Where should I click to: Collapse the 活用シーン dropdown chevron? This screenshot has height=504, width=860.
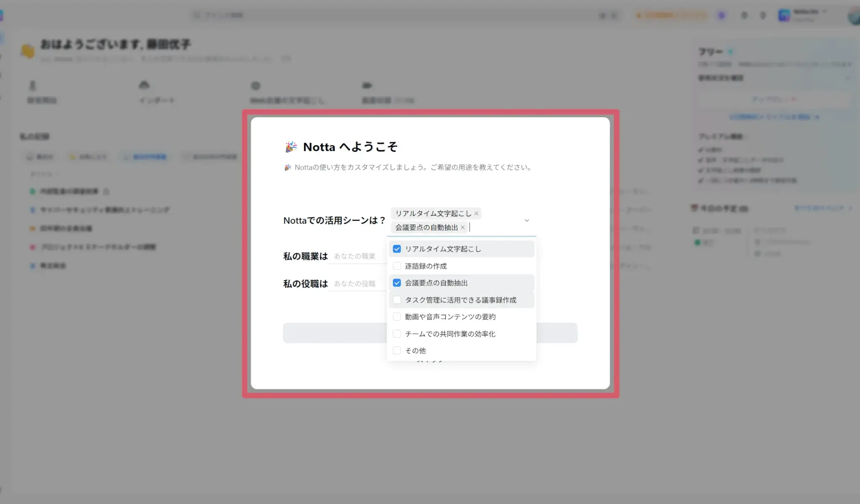[527, 220]
